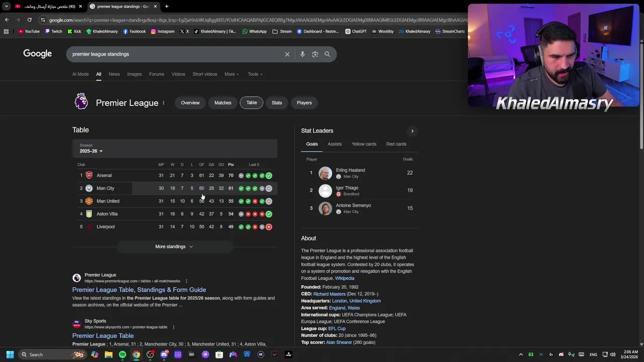Switch Stat Leaders to Red cards
The width and height of the screenshot is (644, 362).
tap(396, 144)
